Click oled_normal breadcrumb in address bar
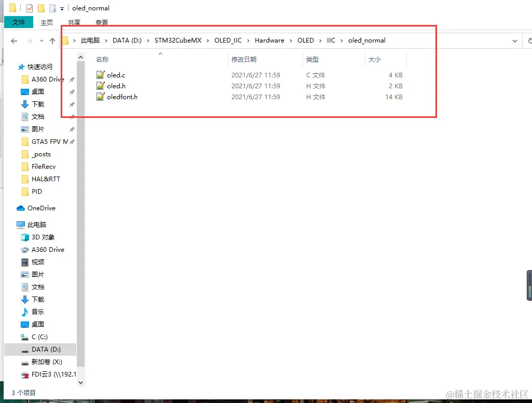Viewport: 532px width, 403px height. (367, 41)
